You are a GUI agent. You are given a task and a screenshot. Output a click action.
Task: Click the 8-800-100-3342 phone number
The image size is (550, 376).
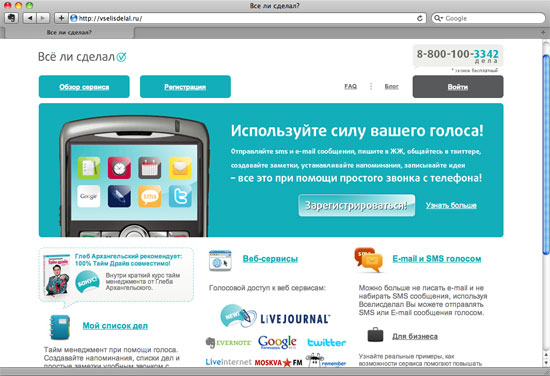point(457,54)
